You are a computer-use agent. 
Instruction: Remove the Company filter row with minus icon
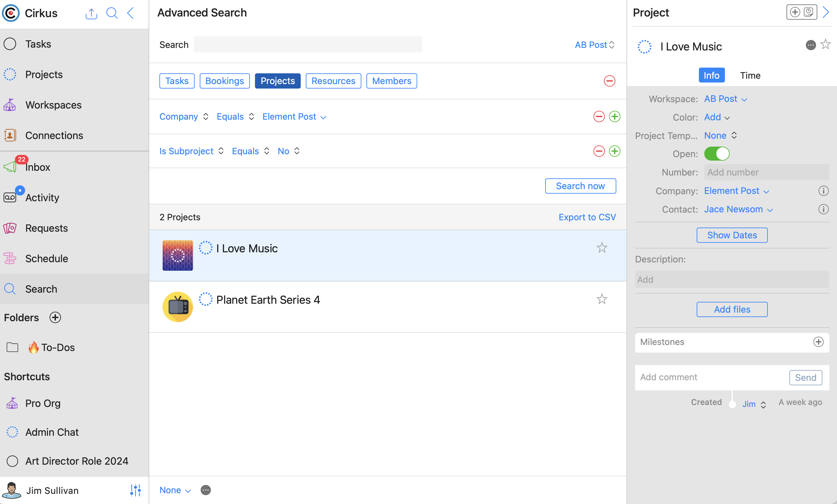coord(599,116)
